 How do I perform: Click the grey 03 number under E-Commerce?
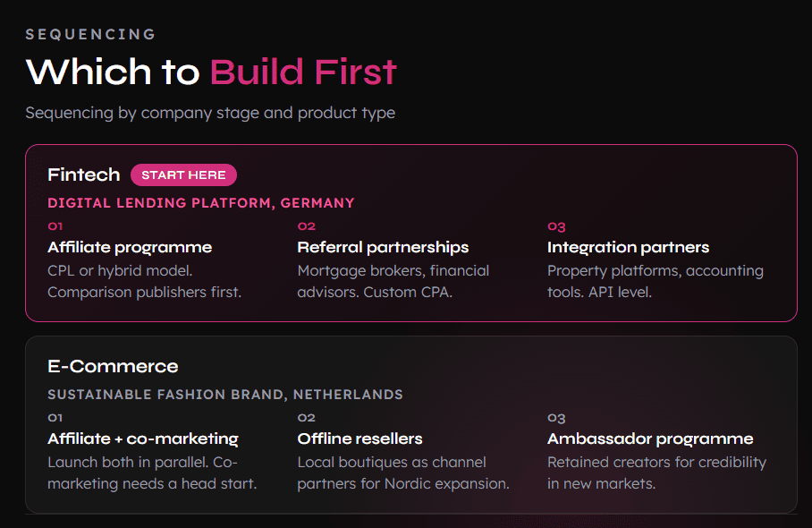pos(557,418)
